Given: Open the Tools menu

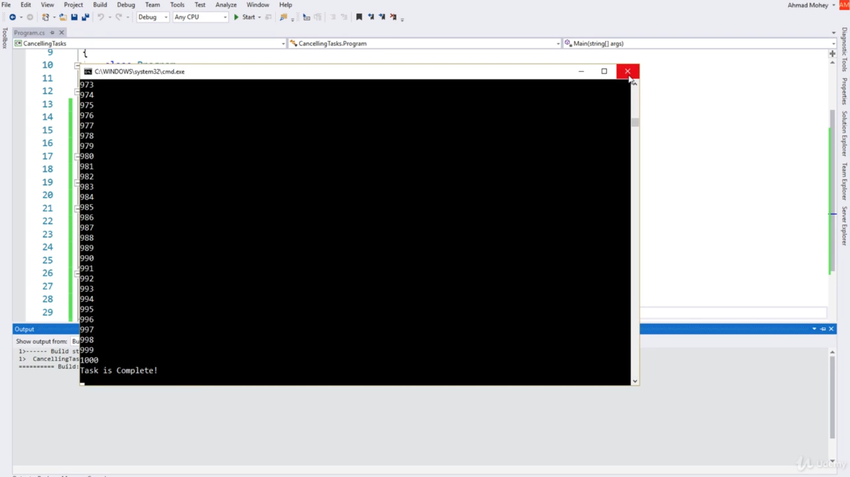Looking at the screenshot, I should point(177,5).
